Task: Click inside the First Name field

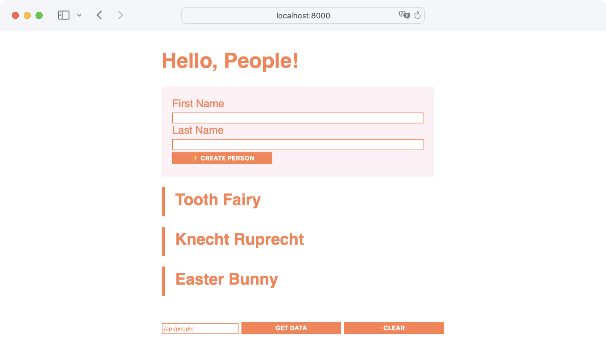Action: tap(298, 118)
